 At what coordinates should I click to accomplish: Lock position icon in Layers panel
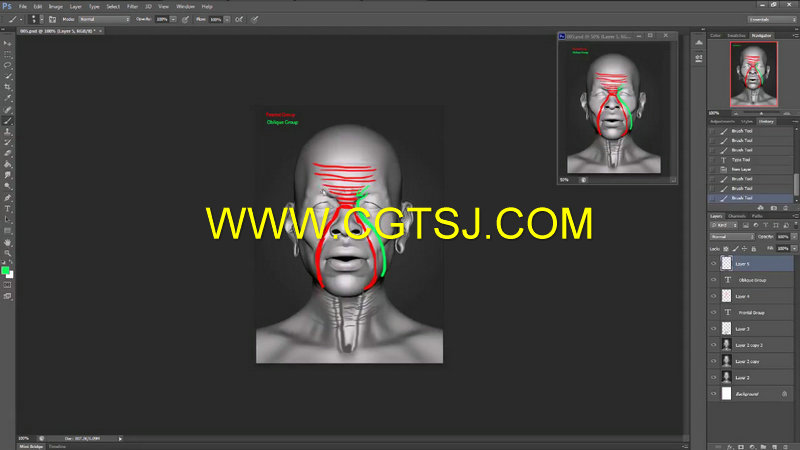pos(744,249)
